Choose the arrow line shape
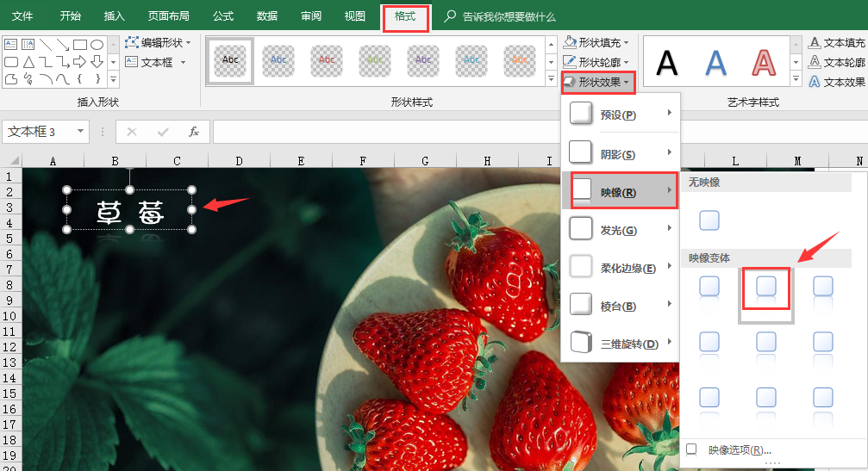 point(63,44)
